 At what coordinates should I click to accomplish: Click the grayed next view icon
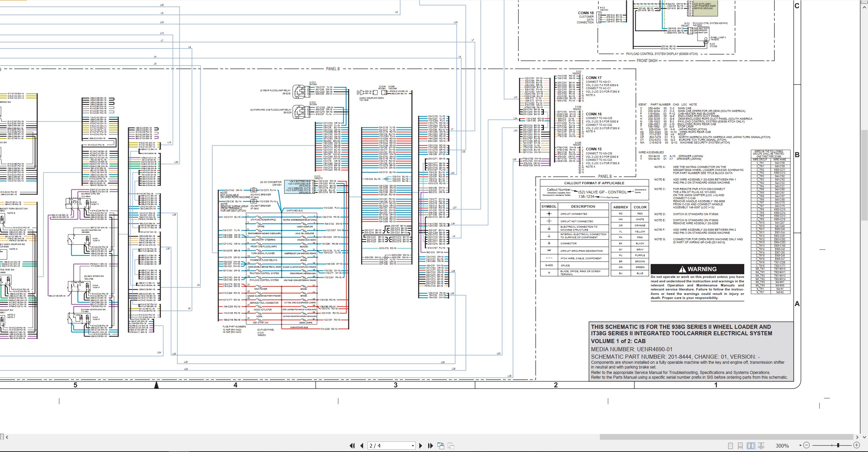[x=451, y=446]
